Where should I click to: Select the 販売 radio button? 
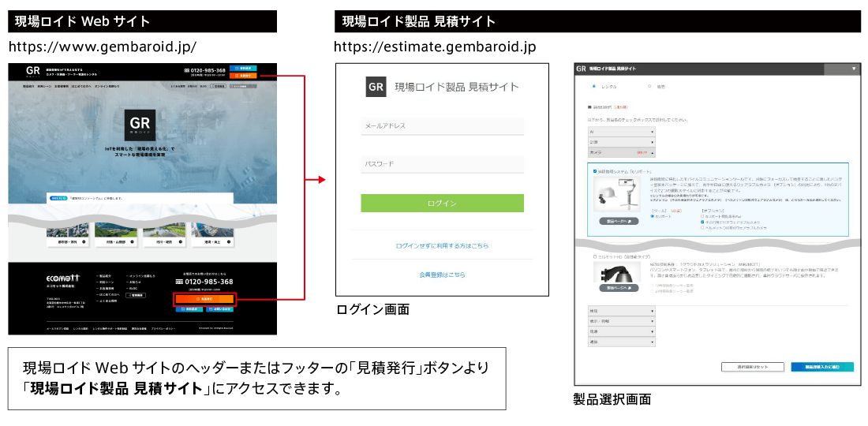649,86
